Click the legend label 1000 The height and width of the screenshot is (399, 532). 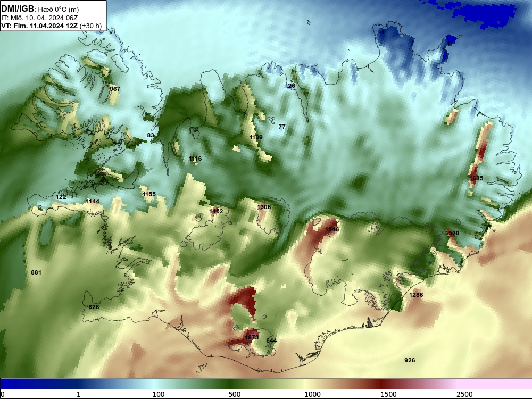[x=312, y=394]
